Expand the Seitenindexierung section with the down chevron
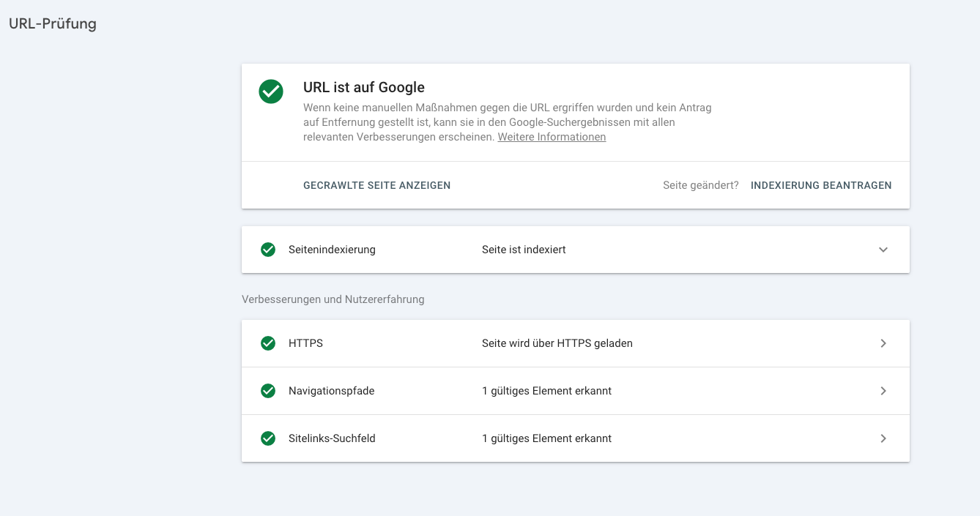This screenshot has width=980, height=516. [x=883, y=250]
